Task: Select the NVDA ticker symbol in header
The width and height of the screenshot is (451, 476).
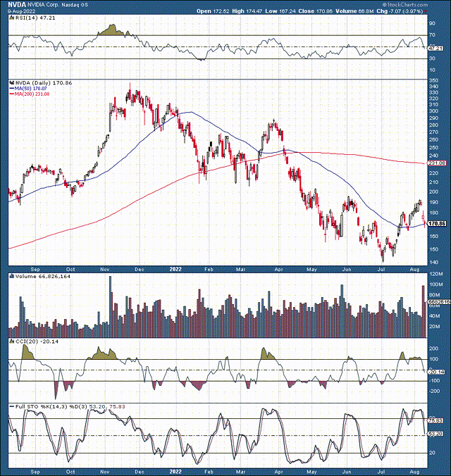Action: tap(17, 4)
